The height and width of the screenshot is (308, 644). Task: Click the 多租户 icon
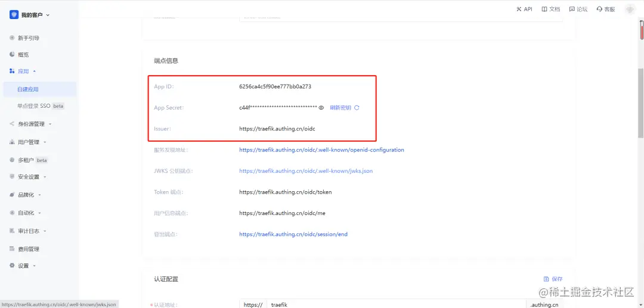click(x=12, y=160)
